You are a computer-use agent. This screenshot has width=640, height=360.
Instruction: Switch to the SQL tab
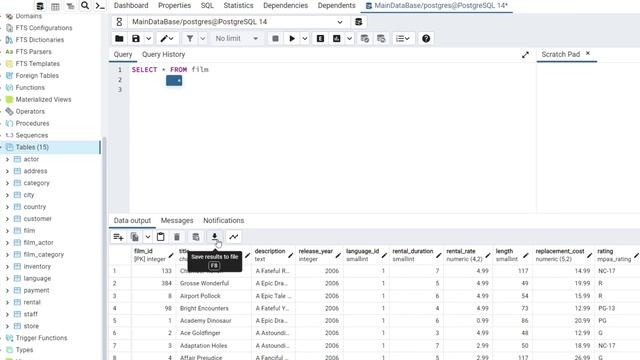tap(207, 6)
